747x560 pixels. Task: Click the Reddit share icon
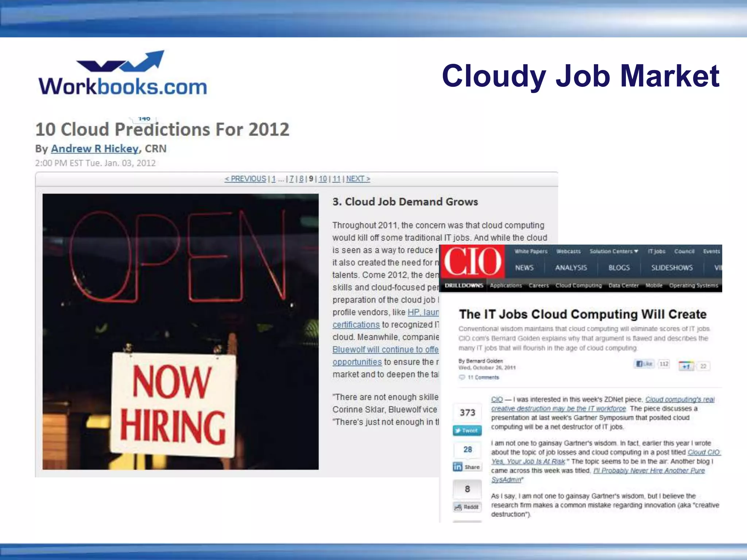pyautogui.click(x=467, y=507)
